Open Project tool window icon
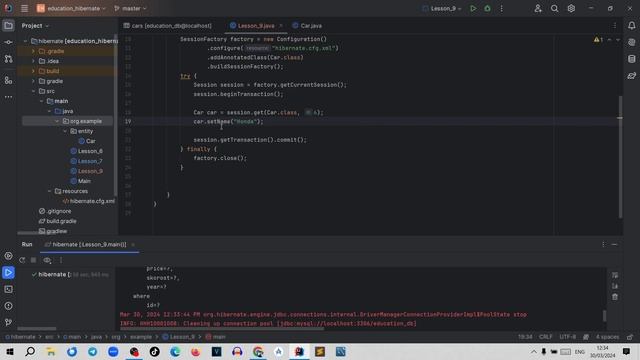The height and width of the screenshot is (360, 640). coord(8,26)
